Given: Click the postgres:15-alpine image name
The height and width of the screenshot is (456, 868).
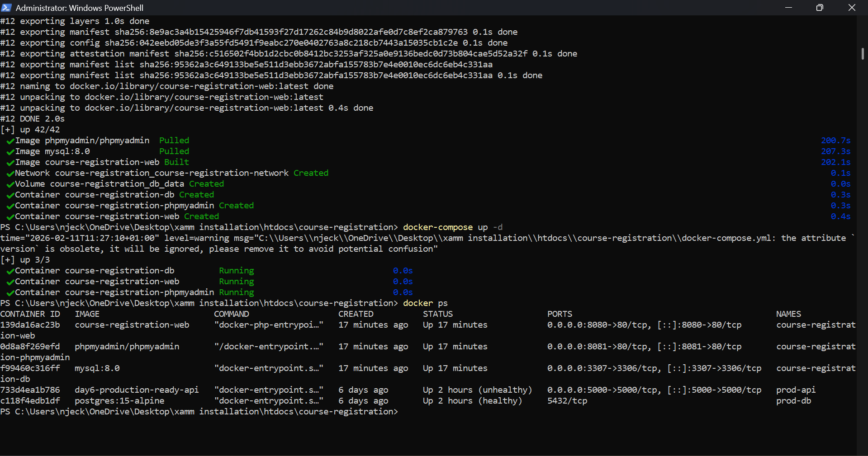Looking at the screenshot, I should (x=119, y=401).
